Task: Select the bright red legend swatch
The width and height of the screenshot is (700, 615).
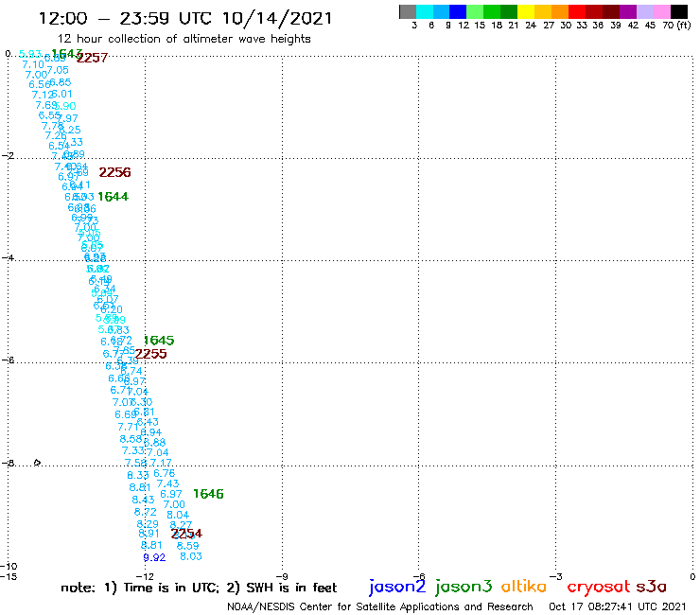Action: pos(577,11)
